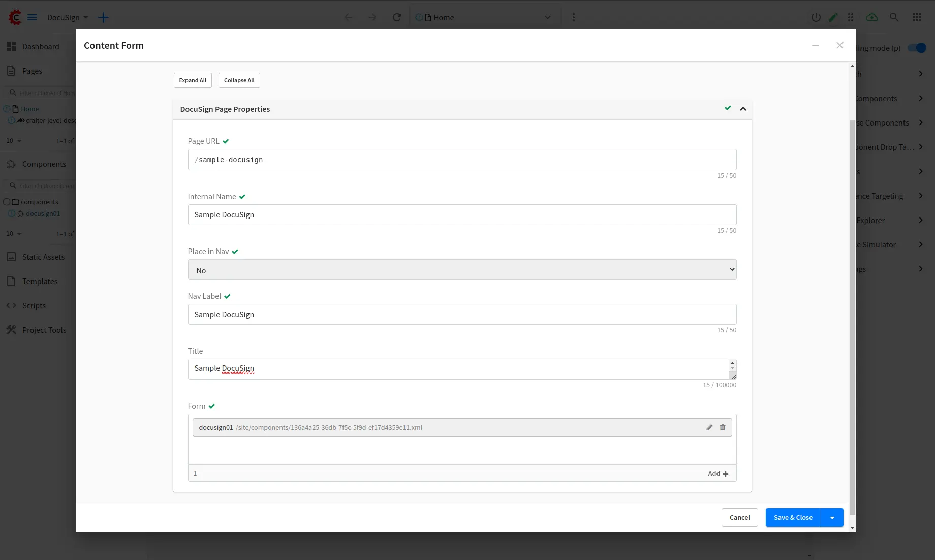
Task: Minimize the Content Form dialog
Action: coord(816,45)
